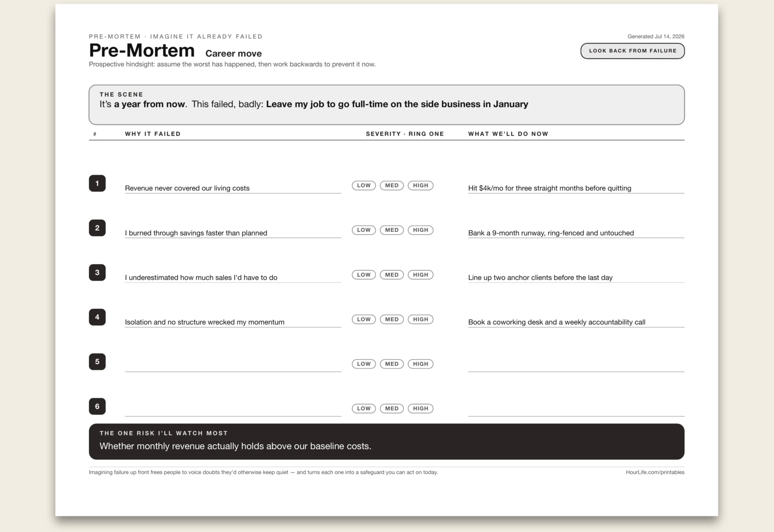
Task: Click 'Book a coworking desk' action text
Action: pos(557,322)
